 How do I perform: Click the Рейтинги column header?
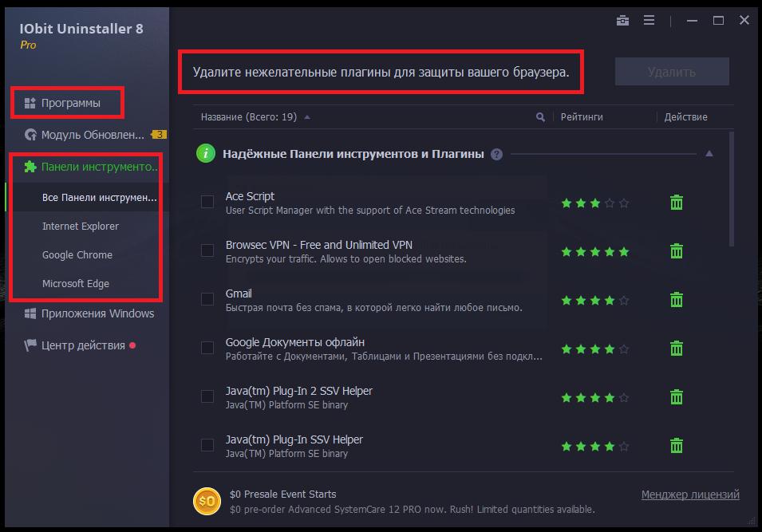[x=582, y=117]
